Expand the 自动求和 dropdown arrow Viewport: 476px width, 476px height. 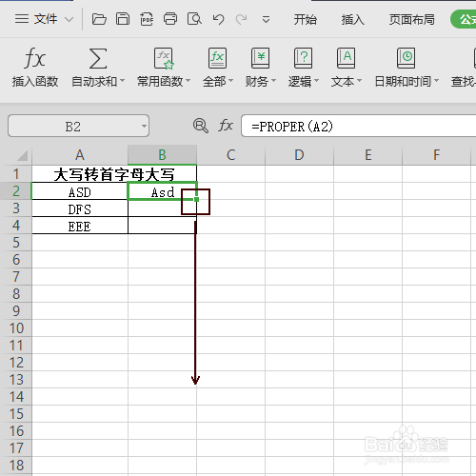click(x=122, y=81)
